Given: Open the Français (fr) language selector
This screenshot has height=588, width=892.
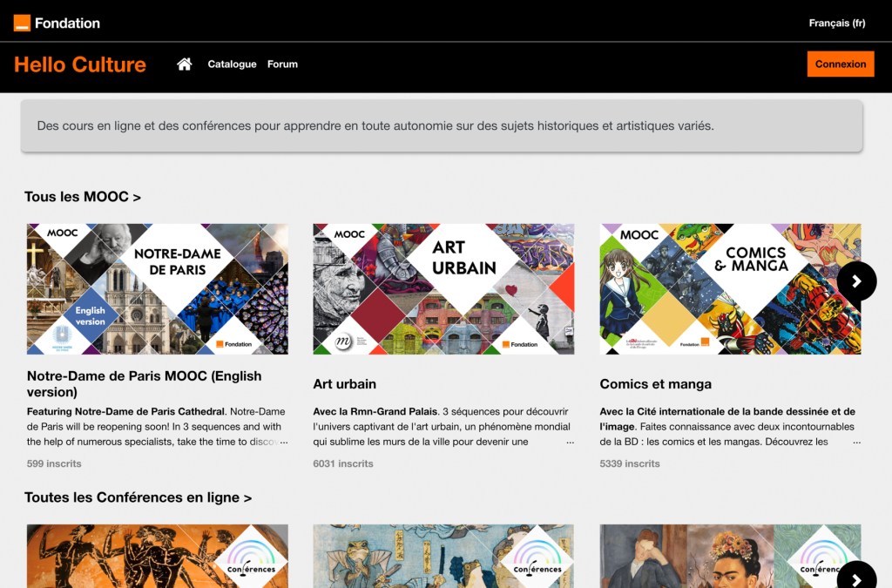Looking at the screenshot, I should click(836, 24).
